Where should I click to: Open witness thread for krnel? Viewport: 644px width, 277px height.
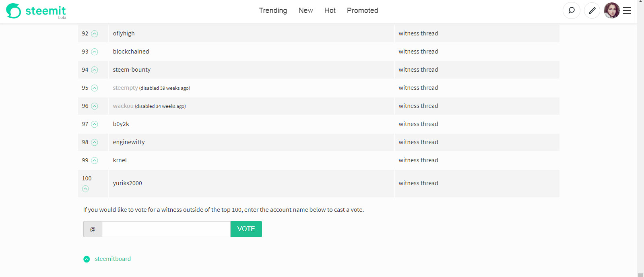click(418, 160)
